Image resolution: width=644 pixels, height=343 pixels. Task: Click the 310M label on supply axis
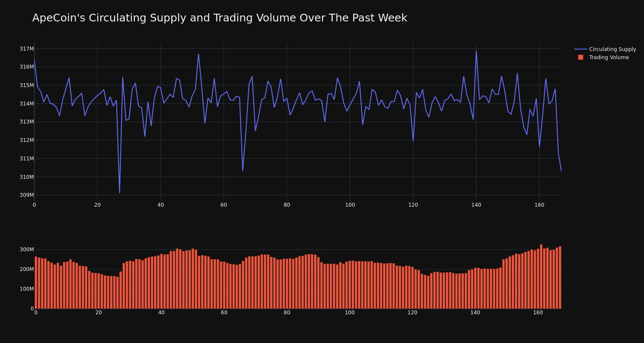[x=27, y=177]
